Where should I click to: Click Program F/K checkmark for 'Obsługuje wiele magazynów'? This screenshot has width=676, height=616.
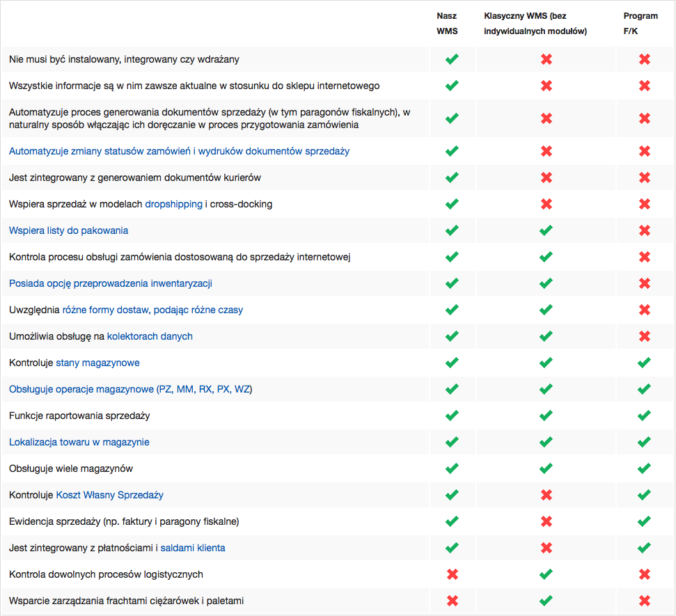point(644,468)
